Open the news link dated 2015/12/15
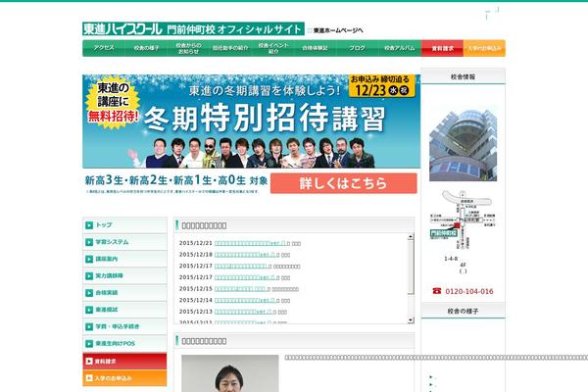Image resolution: width=588 pixels, height=392 pixels. (x=242, y=289)
